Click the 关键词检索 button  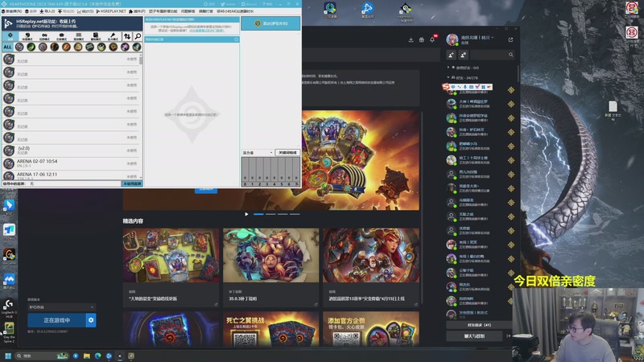287,153
